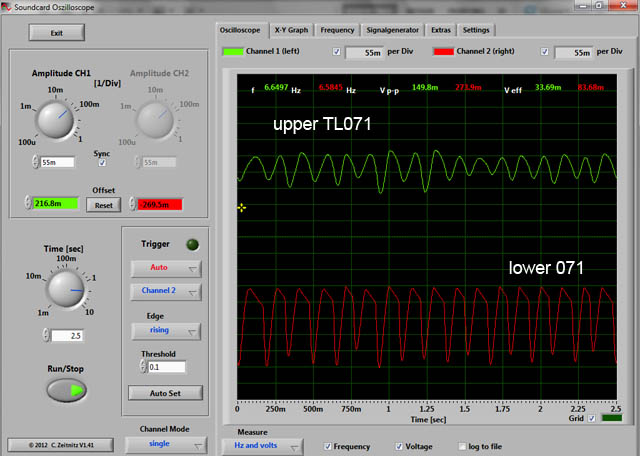Viewport: 640px width, 456px height.
Task: Switch to the X-Y Graph tab
Action: (291, 30)
